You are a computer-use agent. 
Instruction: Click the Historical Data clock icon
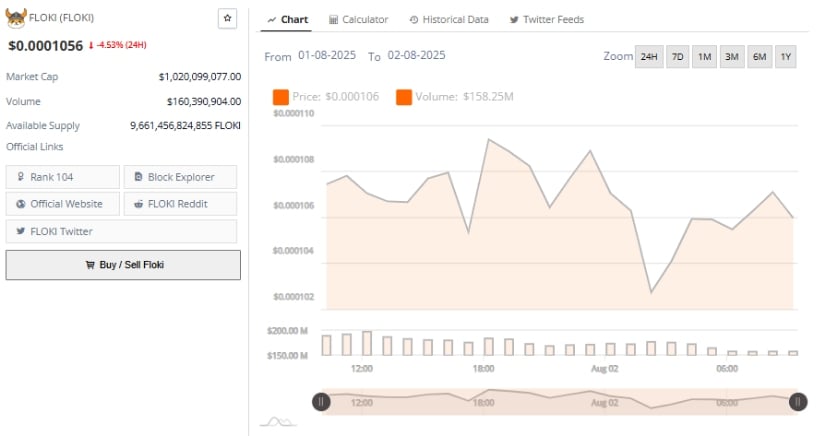coord(414,19)
